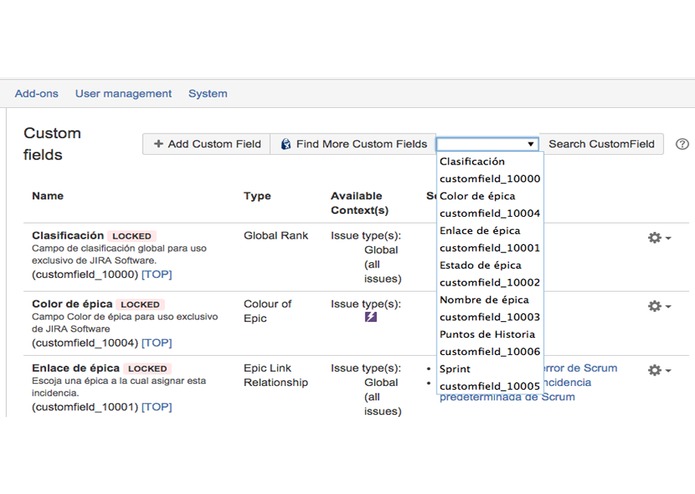The width and height of the screenshot is (695, 494).
Task: Click LOCKED badge next to Enlace de épica
Action: tap(148, 369)
